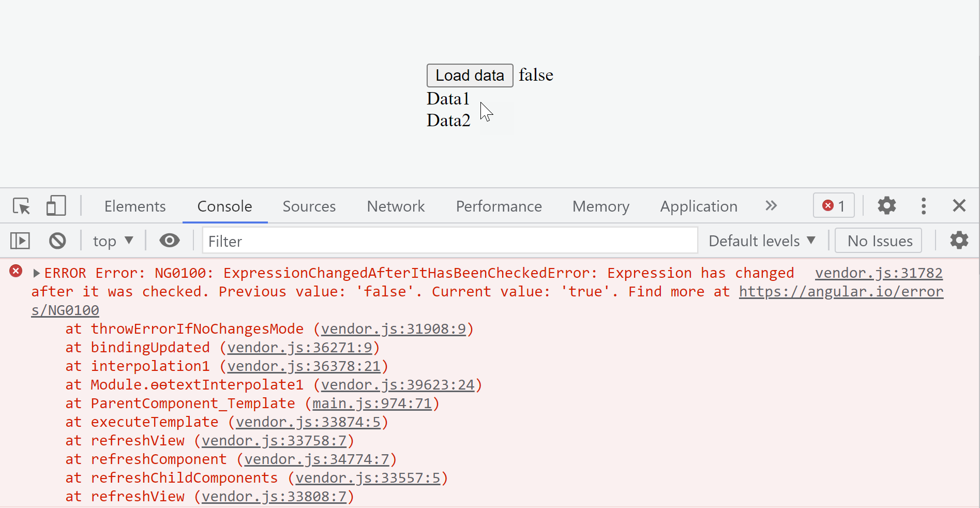Toggle the console sidebar icon
This screenshot has height=508, width=980.
20,241
